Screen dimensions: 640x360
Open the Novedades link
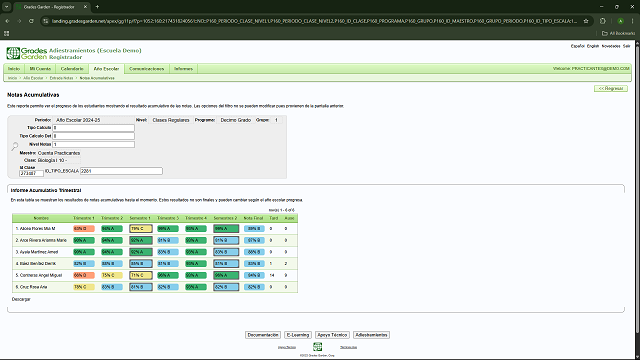pos(611,46)
